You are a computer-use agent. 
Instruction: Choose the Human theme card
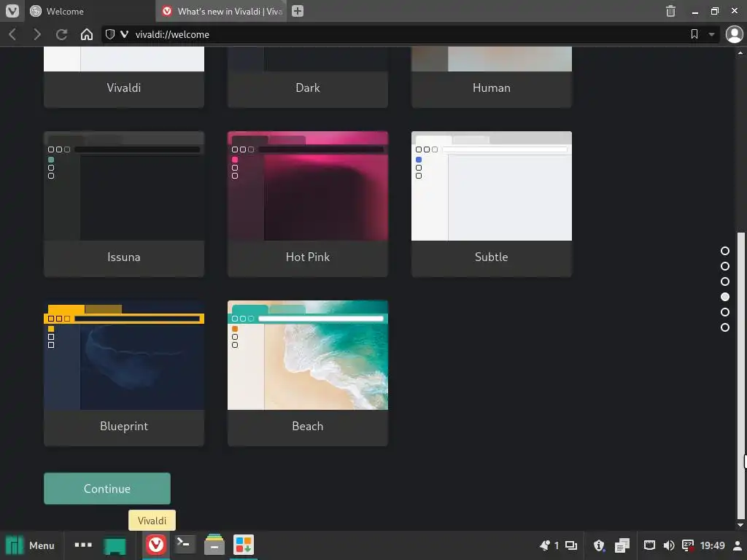[492, 77]
